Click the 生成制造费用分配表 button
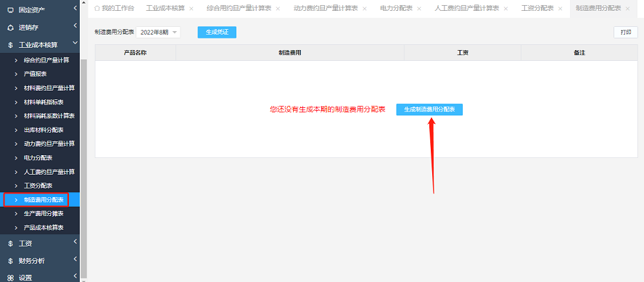The width and height of the screenshot is (644, 282). coord(429,109)
